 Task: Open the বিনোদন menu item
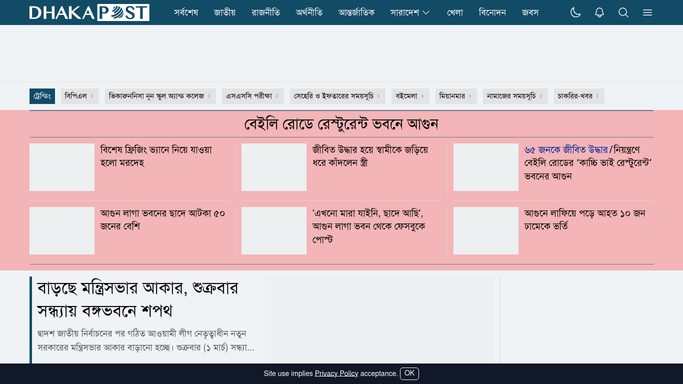492,13
